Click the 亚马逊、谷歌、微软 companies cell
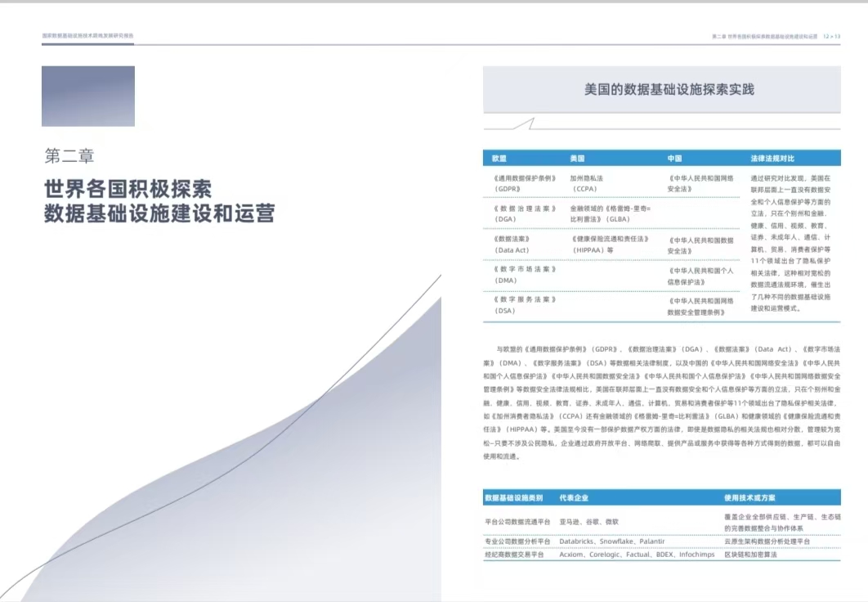This screenshot has width=868, height=602. (x=588, y=522)
